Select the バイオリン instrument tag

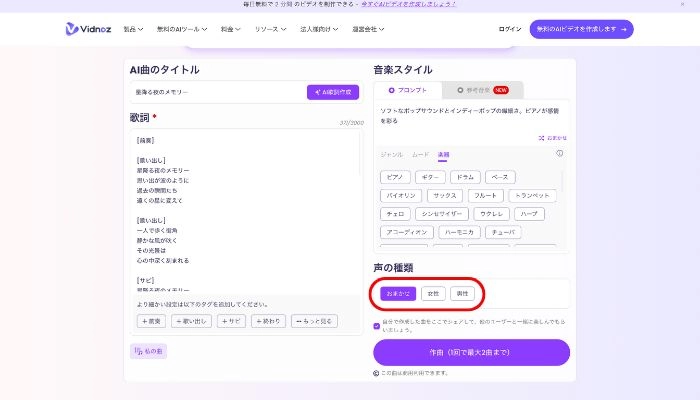pyautogui.click(x=401, y=196)
